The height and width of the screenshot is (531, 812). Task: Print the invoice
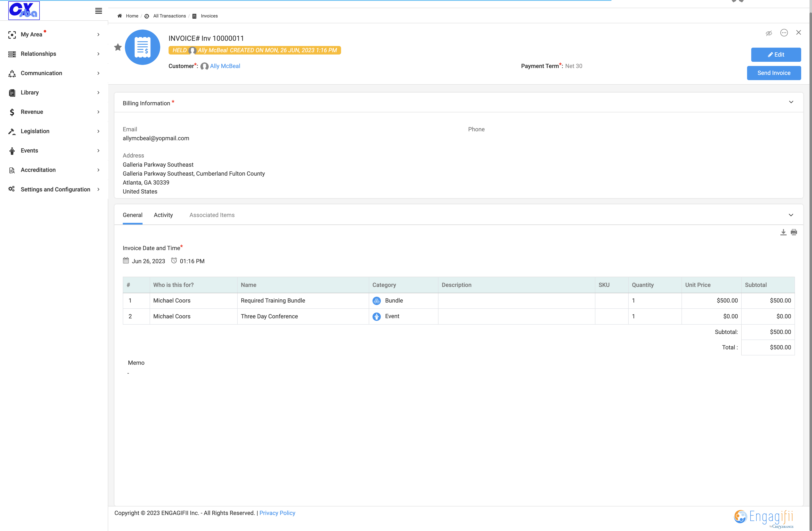pos(794,232)
